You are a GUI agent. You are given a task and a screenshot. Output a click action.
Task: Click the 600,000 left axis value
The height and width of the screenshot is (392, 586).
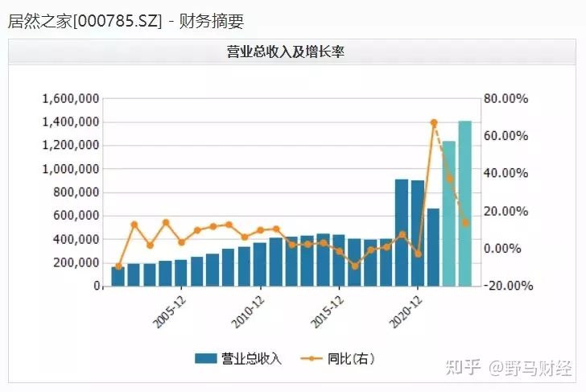(76, 216)
